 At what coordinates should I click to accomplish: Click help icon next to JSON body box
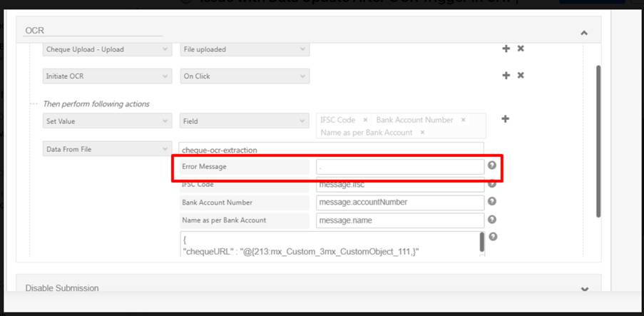click(x=494, y=237)
